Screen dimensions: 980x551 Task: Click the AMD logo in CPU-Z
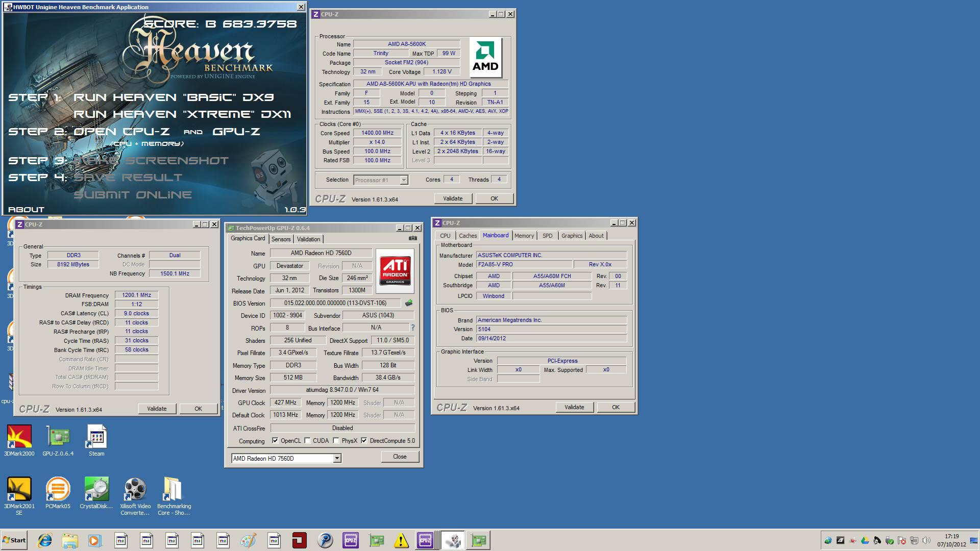pos(485,58)
